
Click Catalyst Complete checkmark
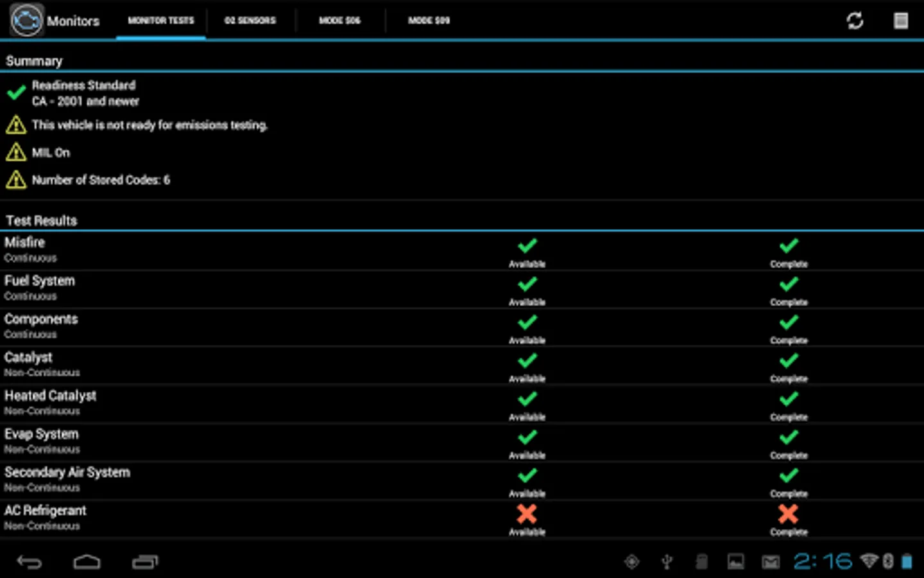pos(789,360)
